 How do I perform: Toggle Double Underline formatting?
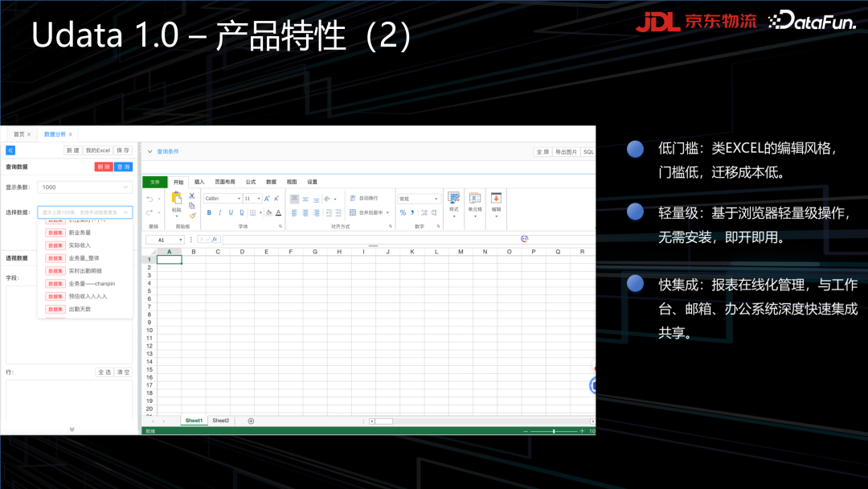[x=242, y=212]
